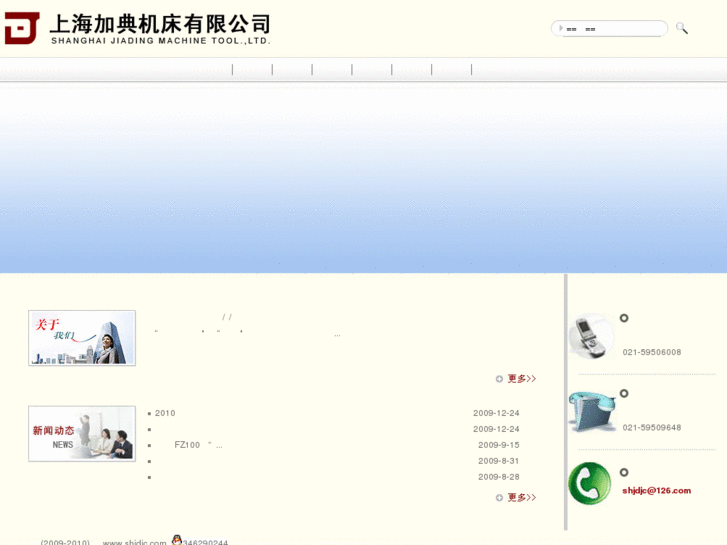Click company name 上海加典机床有限公司

[160, 24]
